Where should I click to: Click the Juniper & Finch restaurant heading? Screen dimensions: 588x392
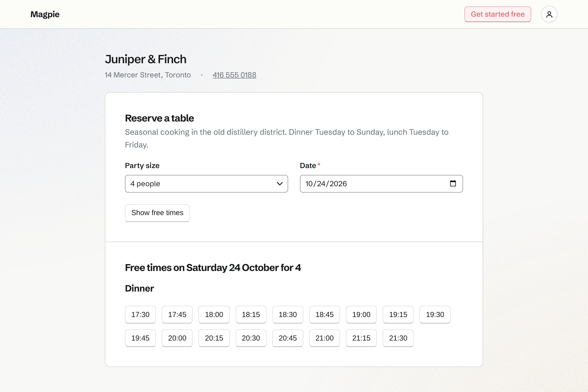(146, 59)
